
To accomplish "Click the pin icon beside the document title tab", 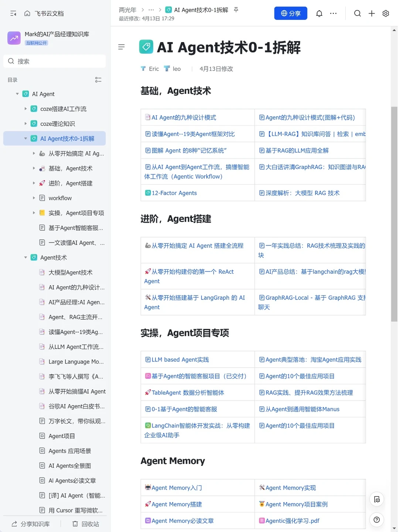I will [236, 10].
